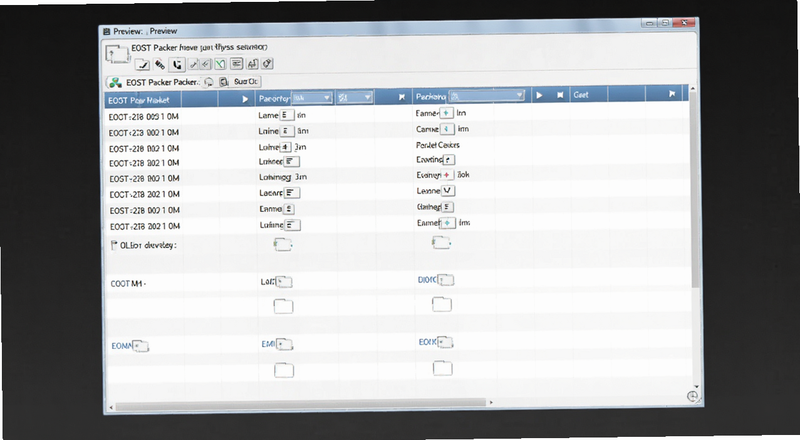This screenshot has width=800, height=440.
Task: Click the box next to Lot
Action: [284, 282]
